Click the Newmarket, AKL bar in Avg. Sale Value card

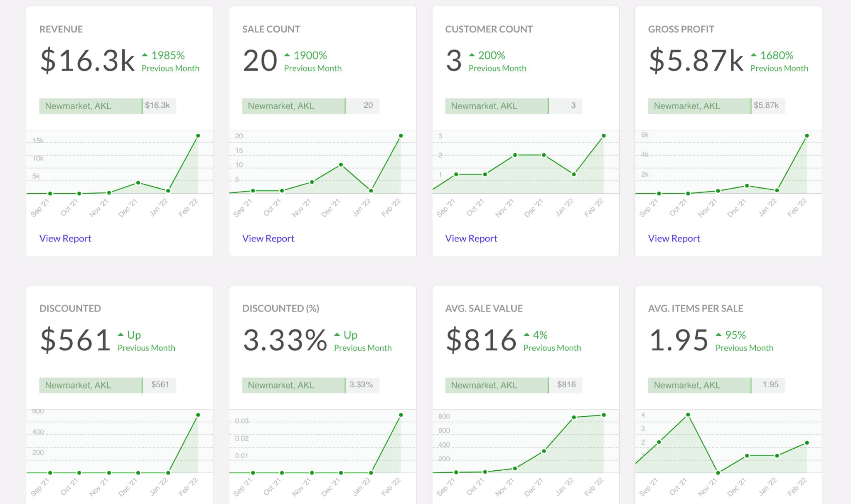497,385
